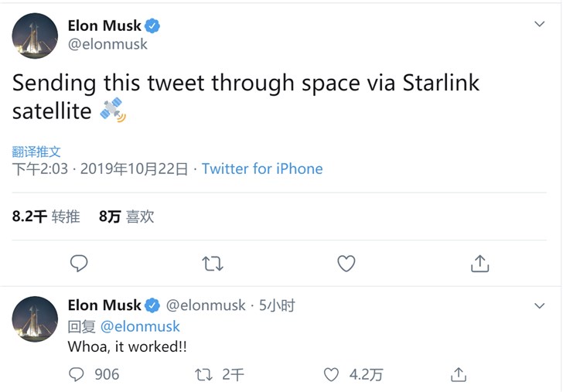Open Elon Musk's profile avatar at top
This screenshot has width=563, height=392.
coord(35,36)
